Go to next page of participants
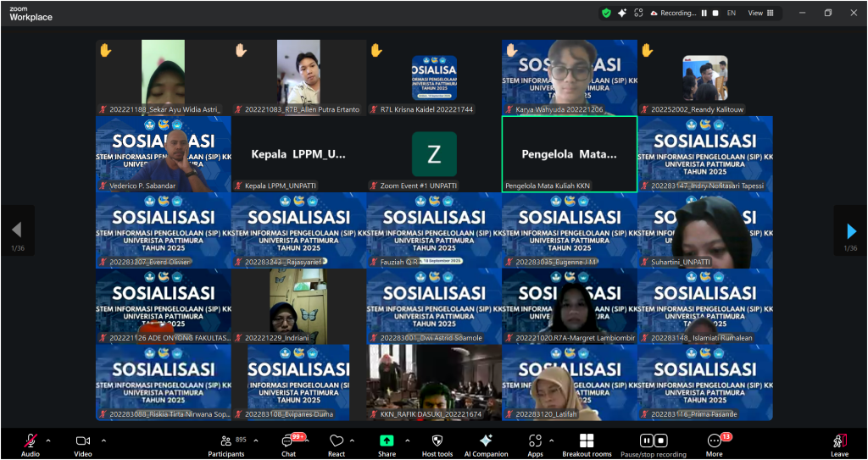The width and height of the screenshot is (868, 460). coord(851,230)
